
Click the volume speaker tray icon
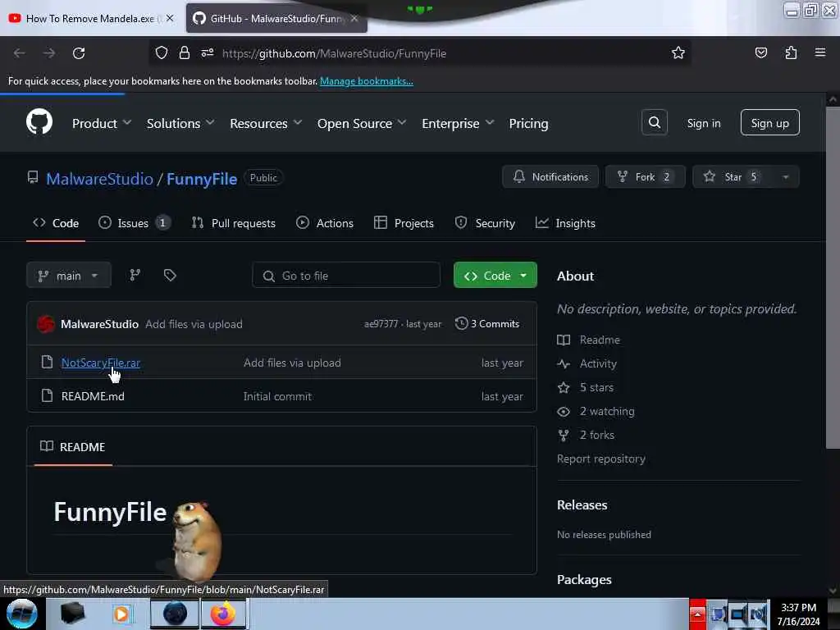pos(758,614)
